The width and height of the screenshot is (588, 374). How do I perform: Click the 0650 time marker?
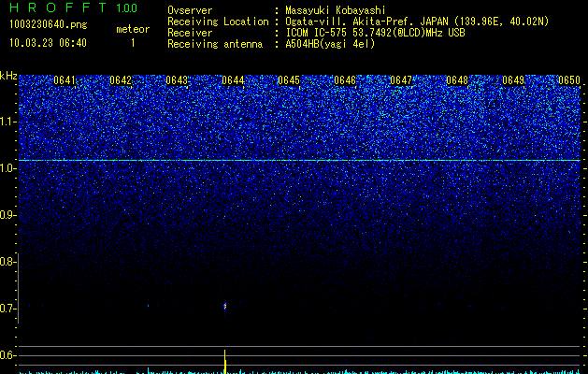point(569,80)
